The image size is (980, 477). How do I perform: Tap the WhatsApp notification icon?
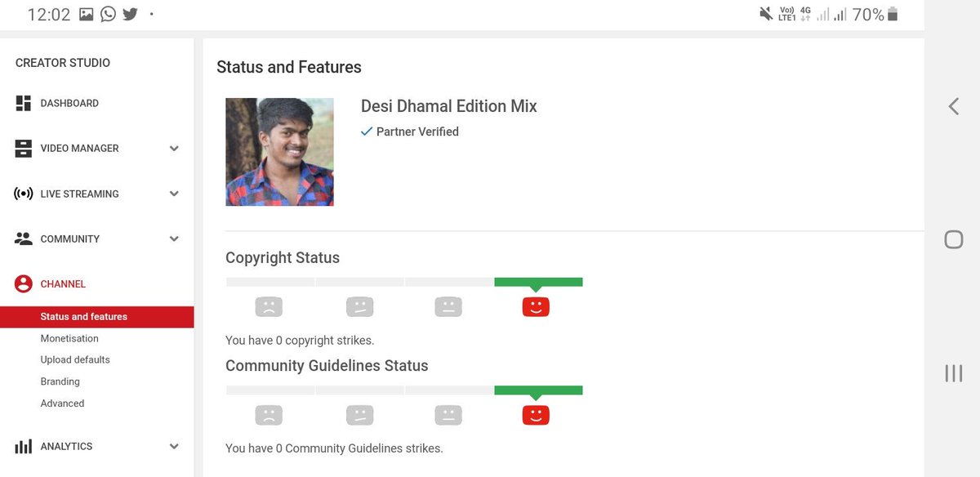coord(109,14)
